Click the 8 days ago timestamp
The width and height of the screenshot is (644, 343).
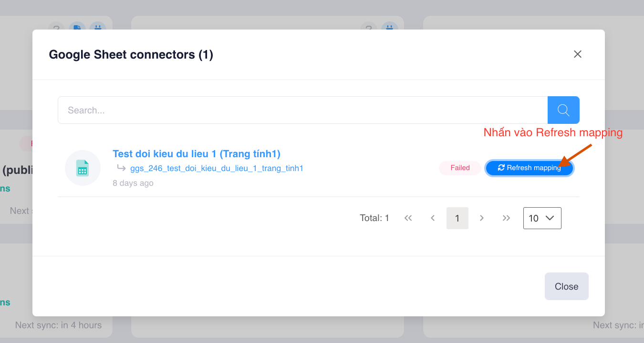(133, 183)
